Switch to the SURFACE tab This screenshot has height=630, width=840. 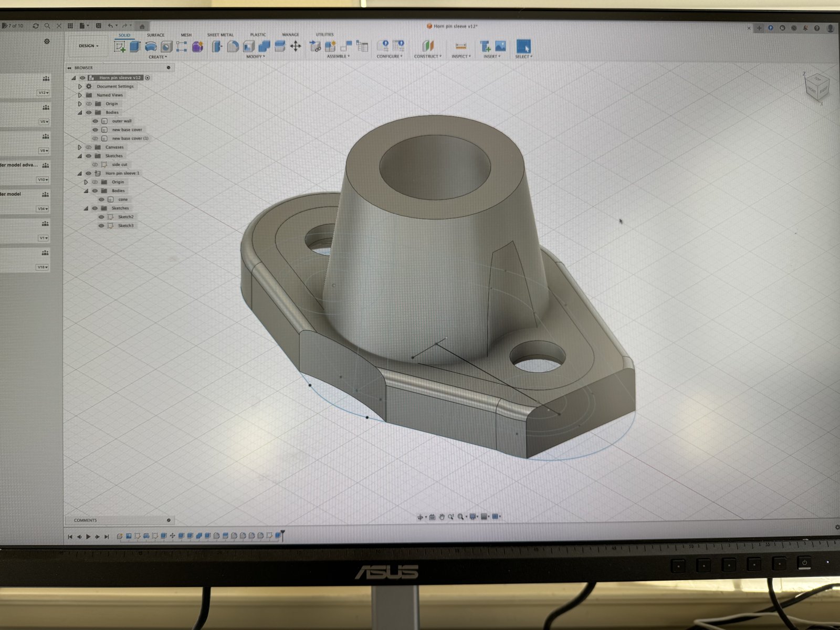tap(155, 35)
